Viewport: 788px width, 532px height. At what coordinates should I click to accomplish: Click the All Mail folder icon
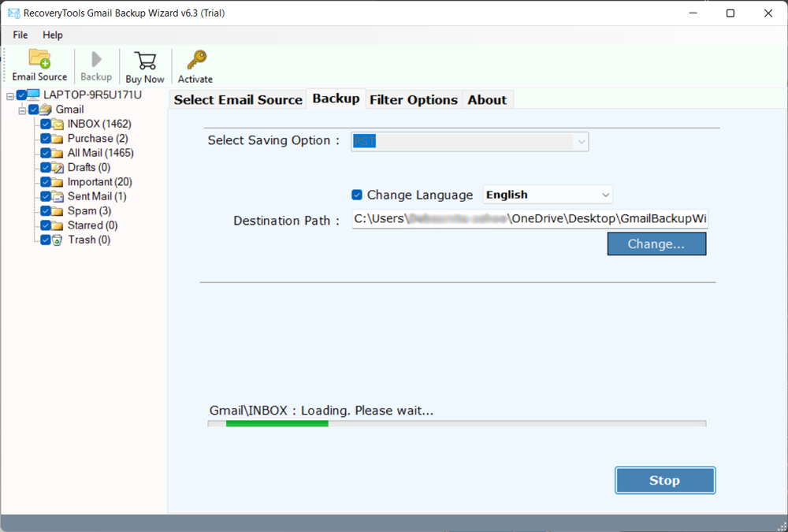point(58,154)
